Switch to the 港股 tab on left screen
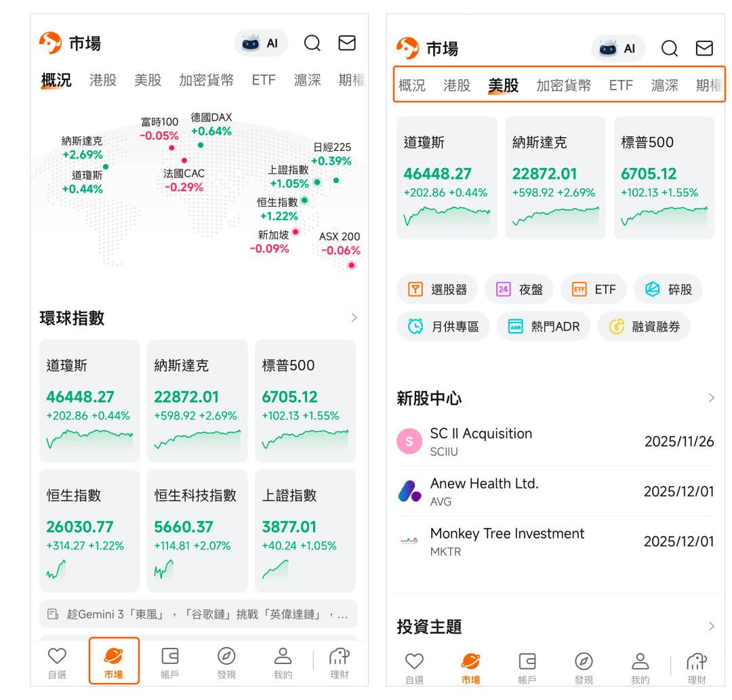The width and height of the screenshot is (732, 700). click(x=103, y=80)
